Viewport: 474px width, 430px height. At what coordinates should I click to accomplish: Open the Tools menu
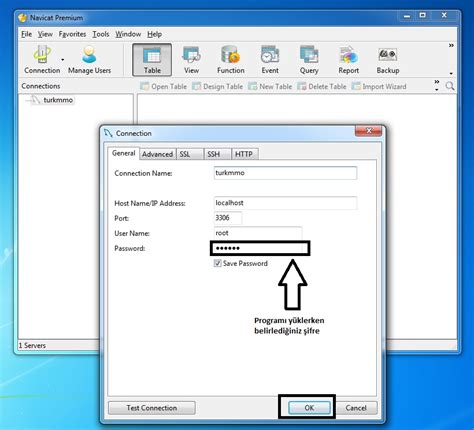point(101,34)
